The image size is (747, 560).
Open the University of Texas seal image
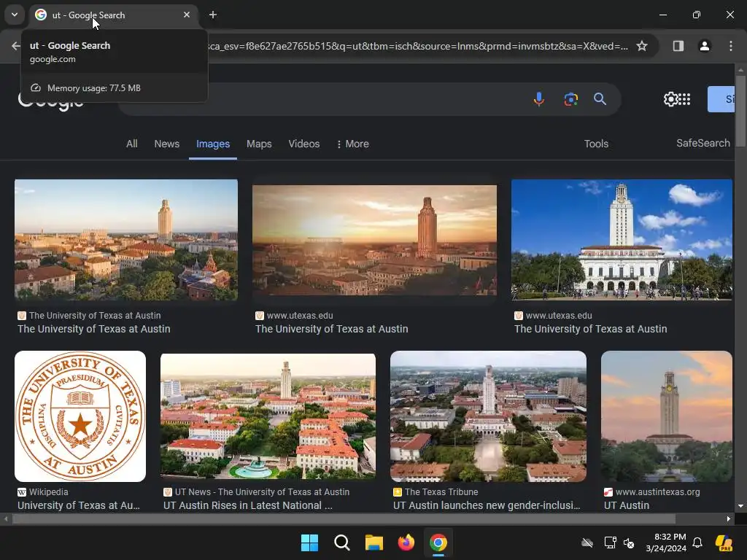[80, 416]
